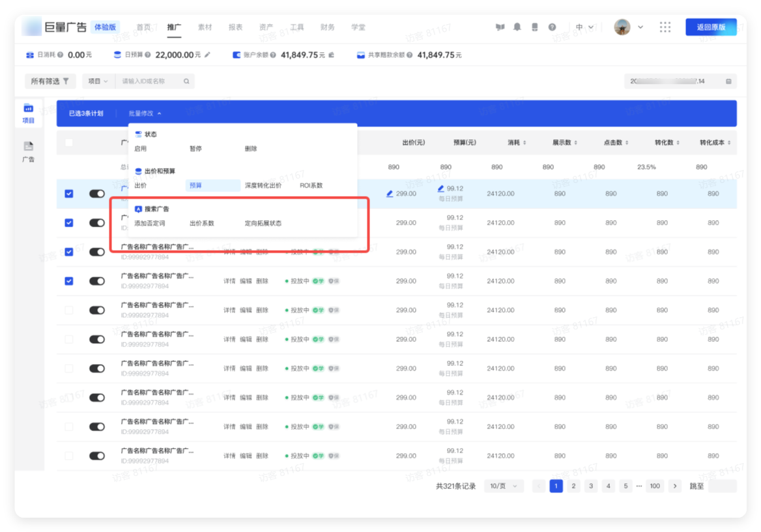
Task: Choose 出价 in the batch menu
Action: pyautogui.click(x=141, y=185)
